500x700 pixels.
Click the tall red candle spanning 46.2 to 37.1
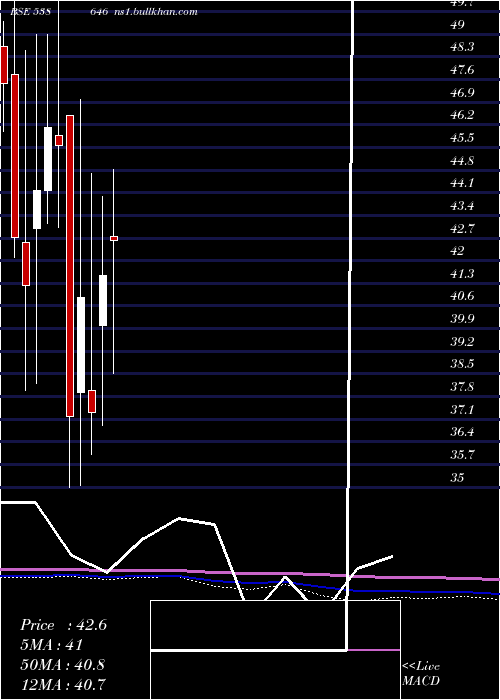70,266
